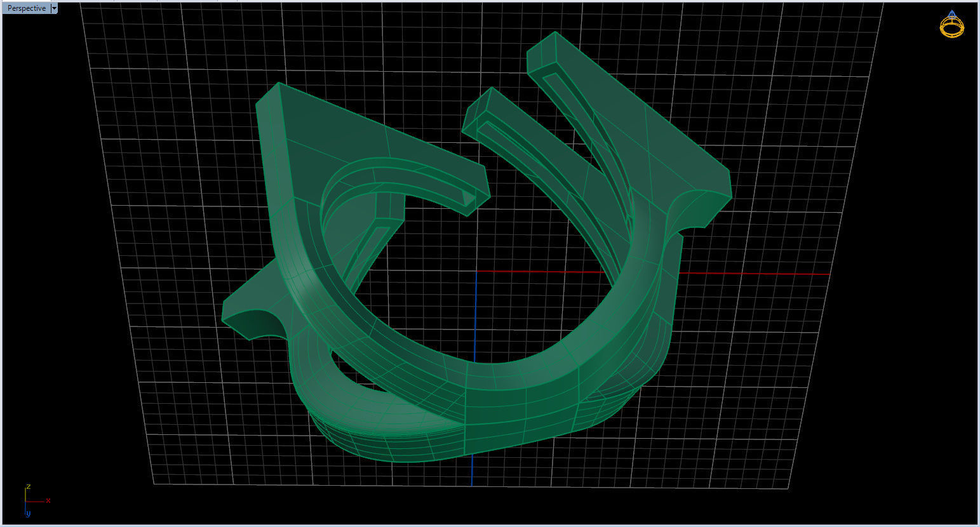Click the XYZ world axes icon
Image resolution: width=980 pixels, height=527 pixels.
tap(36, 501)
